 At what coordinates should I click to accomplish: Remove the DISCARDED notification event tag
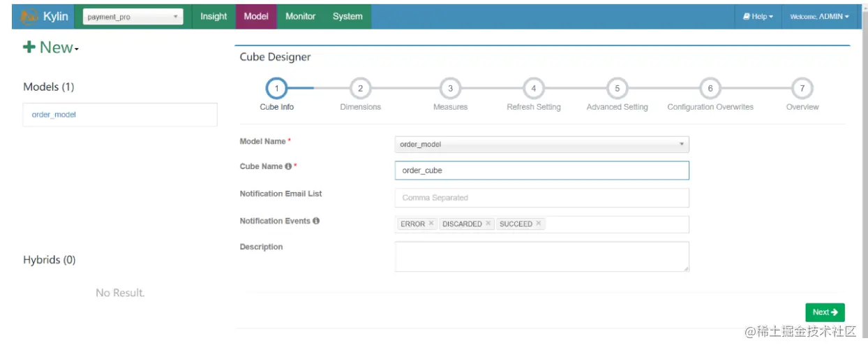pos(488,224)
